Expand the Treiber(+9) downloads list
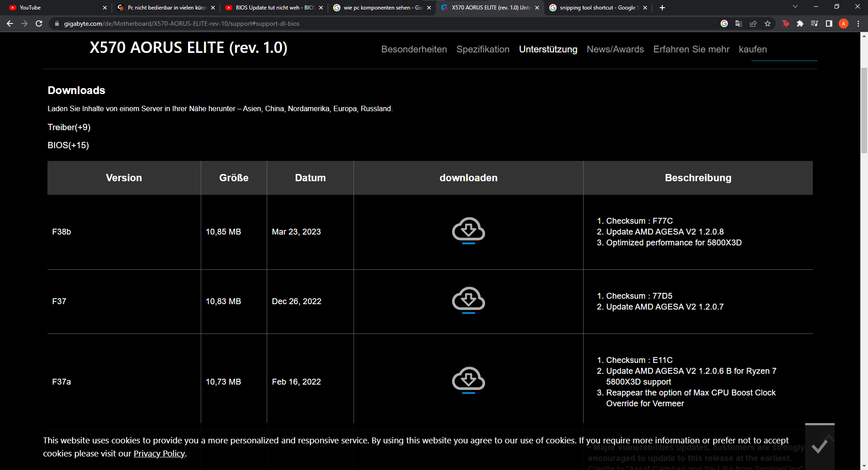The width and height of the screenshot is (868, 470). (69, 127)
